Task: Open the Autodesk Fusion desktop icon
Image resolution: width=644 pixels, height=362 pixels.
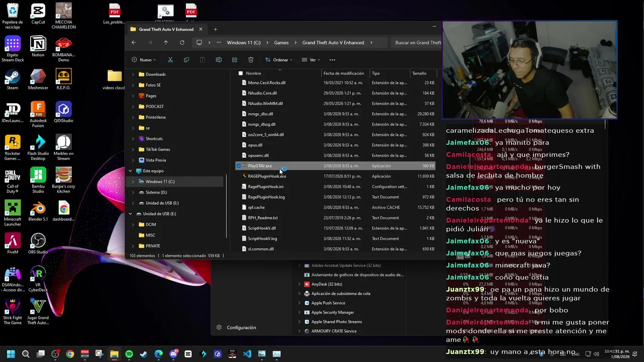Action: click(38, 115)
